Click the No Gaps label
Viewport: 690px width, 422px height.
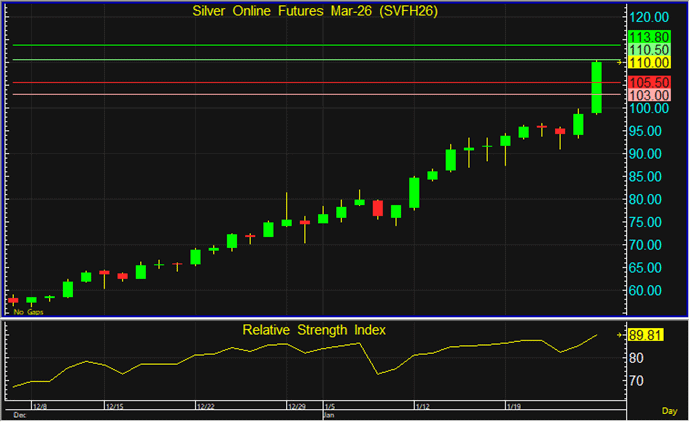tap(28, 311)
